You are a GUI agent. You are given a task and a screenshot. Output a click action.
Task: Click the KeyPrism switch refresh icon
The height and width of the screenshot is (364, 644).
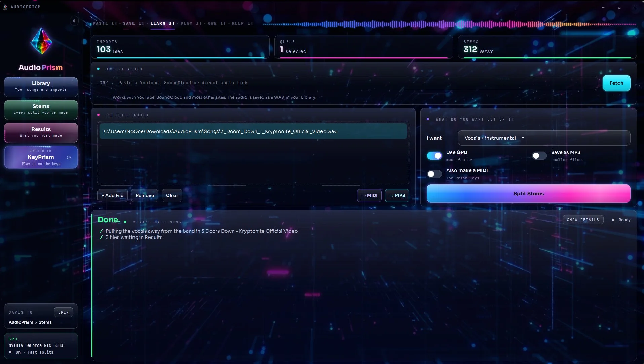click(x=69, y=157)
